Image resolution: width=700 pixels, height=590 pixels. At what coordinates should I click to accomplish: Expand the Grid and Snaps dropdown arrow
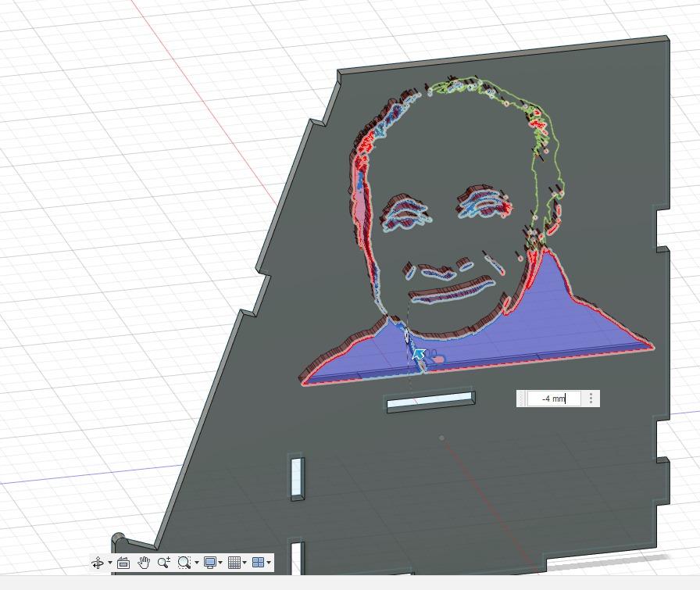pyautogui.click(x=245, y=563)
